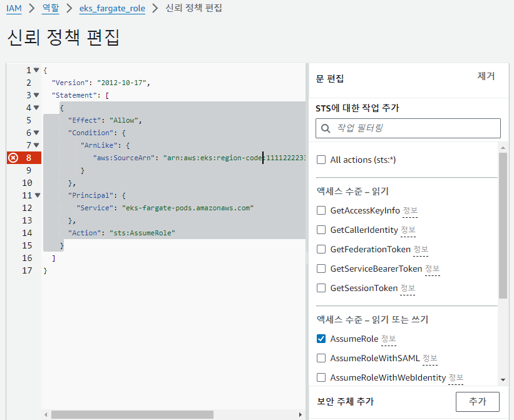Open the 정보 link next to AssumeRole
Screen dimensions: 514x420
pos(388,339)
